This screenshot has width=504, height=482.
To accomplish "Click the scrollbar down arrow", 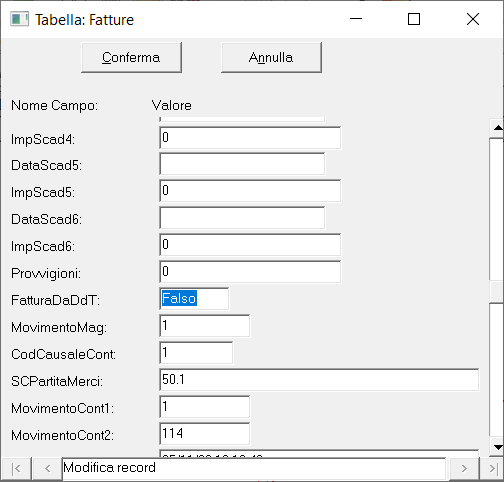I will [x=498, y=447].
